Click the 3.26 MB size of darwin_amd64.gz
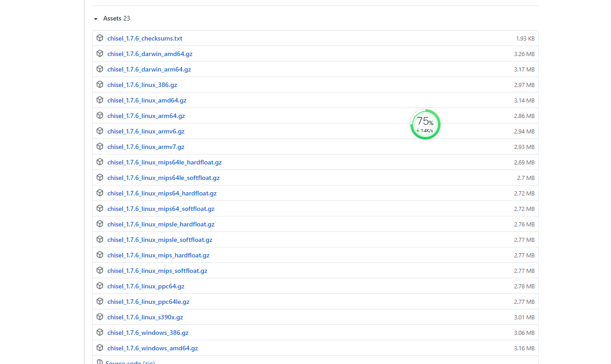Image resolution: width=611 pixels, height=364 pixels. [524, 54]
